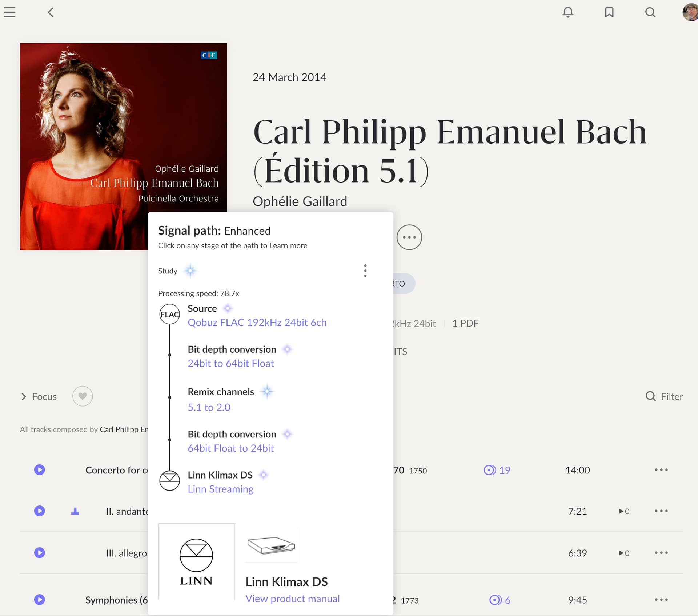Play III. allegro track
Screen dimensions: 698x616
click(x=40, y=553)
